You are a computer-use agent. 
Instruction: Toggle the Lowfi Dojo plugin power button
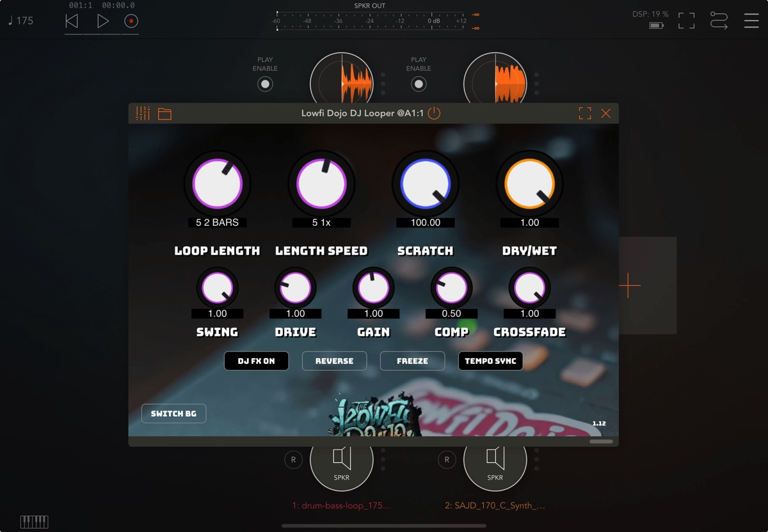click(434, 113)
